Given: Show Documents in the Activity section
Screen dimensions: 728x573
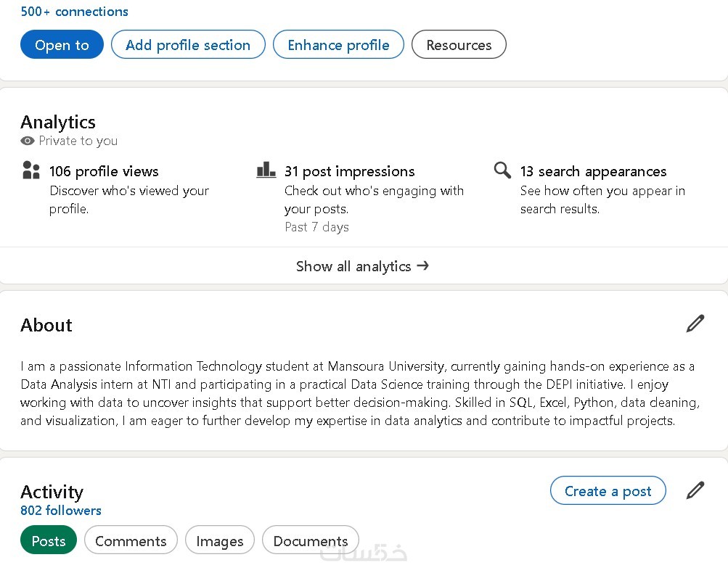Looking at the screenshot, I should click(x=311, y=540).
